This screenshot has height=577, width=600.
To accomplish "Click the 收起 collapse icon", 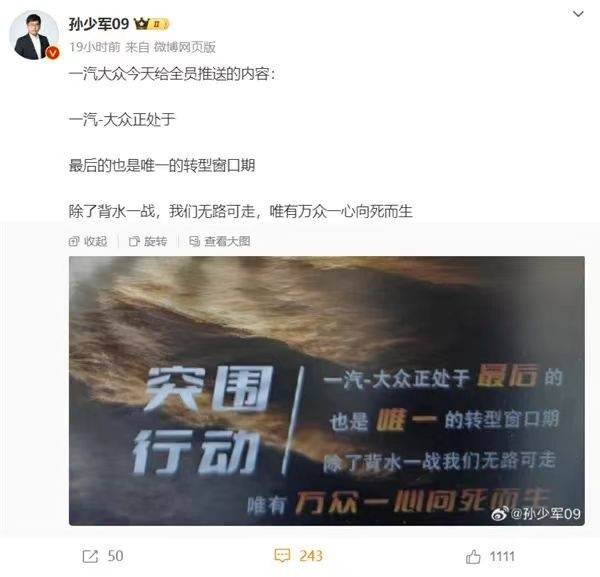I will [x=74, y=241].
